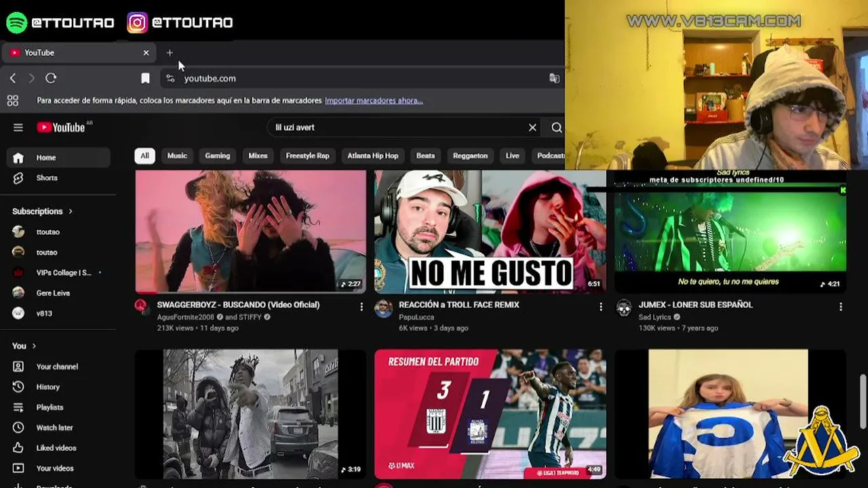The width and height of the screenshot is (868, 488).
Task: Visit the PapuLucca channel name link
Action: tap(416, 317)
